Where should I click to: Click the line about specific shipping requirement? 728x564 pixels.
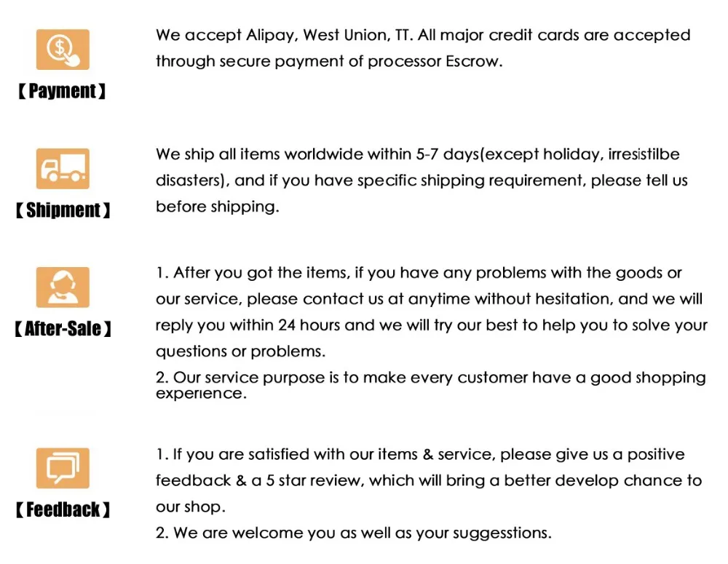point(422,180)
